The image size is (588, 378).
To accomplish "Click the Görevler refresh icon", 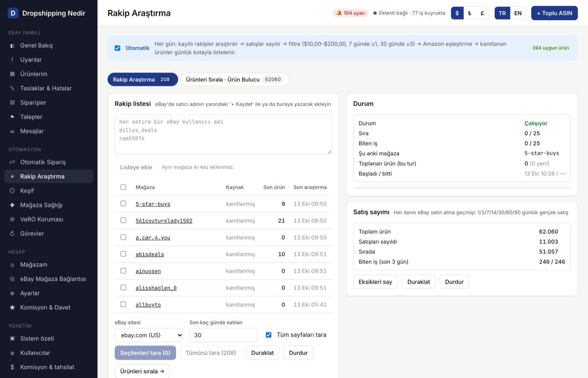I will pos(12,234).
